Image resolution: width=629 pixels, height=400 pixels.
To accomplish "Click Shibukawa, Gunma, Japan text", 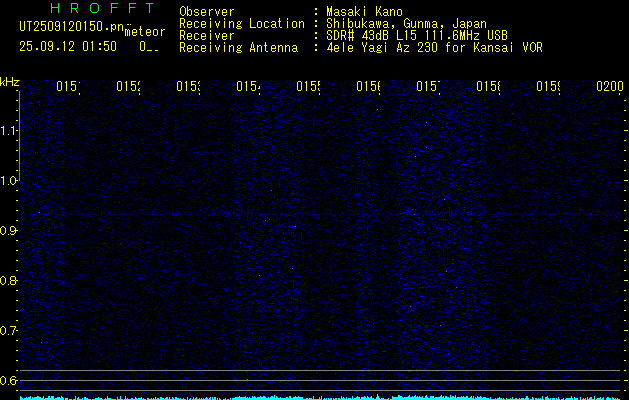I will (x=406, y=24).
